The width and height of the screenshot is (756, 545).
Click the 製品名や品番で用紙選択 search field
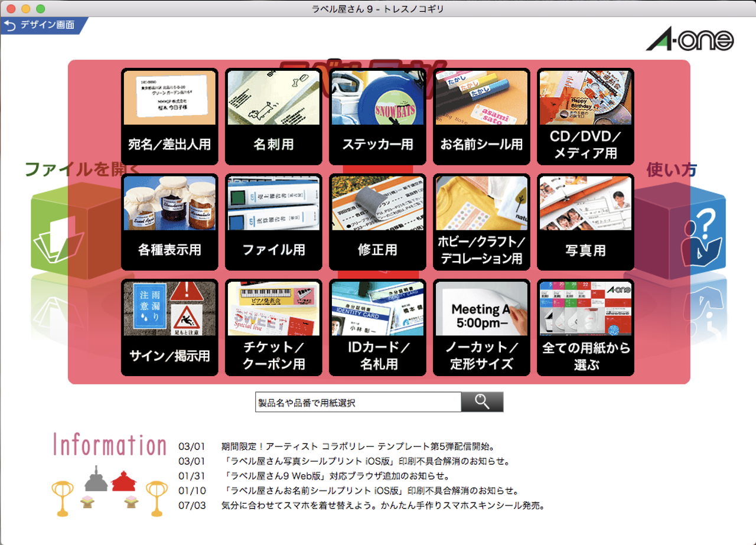(358, 402)
